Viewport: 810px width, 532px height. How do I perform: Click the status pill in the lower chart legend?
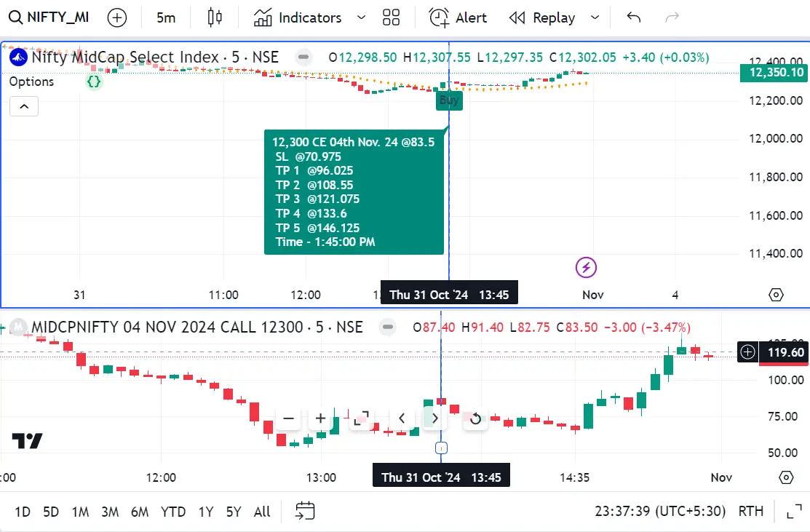pos(388,327)
